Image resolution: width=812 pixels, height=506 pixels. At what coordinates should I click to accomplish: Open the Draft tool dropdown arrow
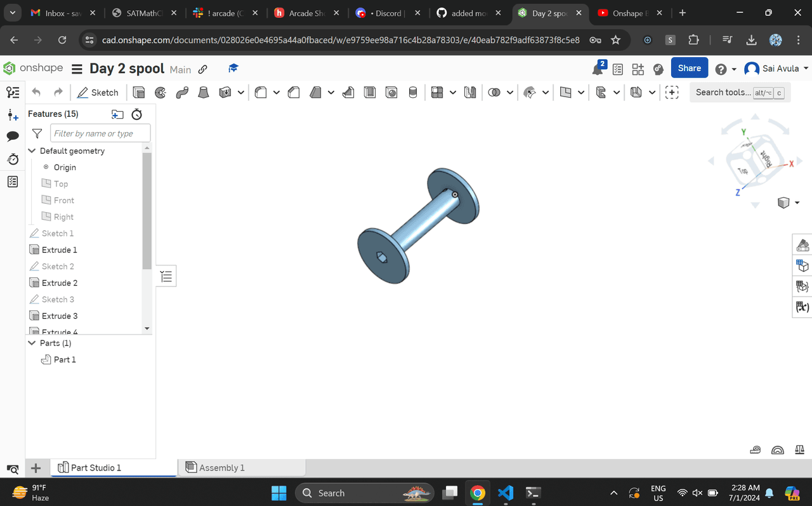click(331, 93)
